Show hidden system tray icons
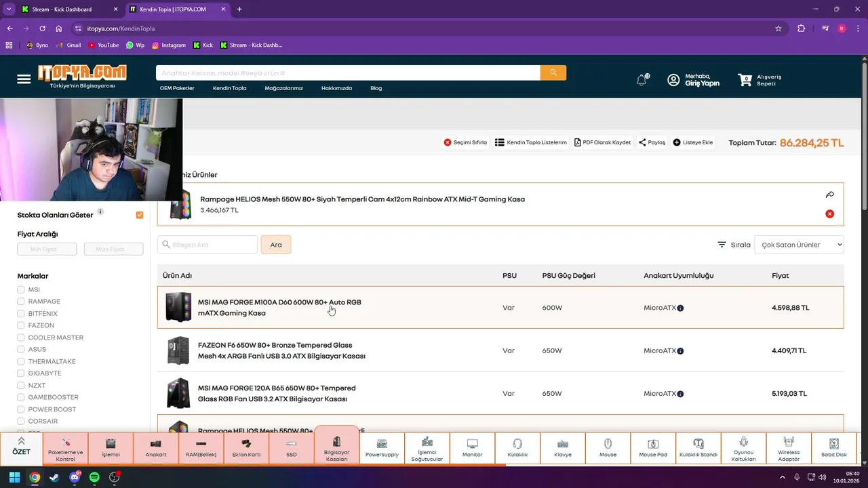 pyautogui.click(x=783, y=477)
